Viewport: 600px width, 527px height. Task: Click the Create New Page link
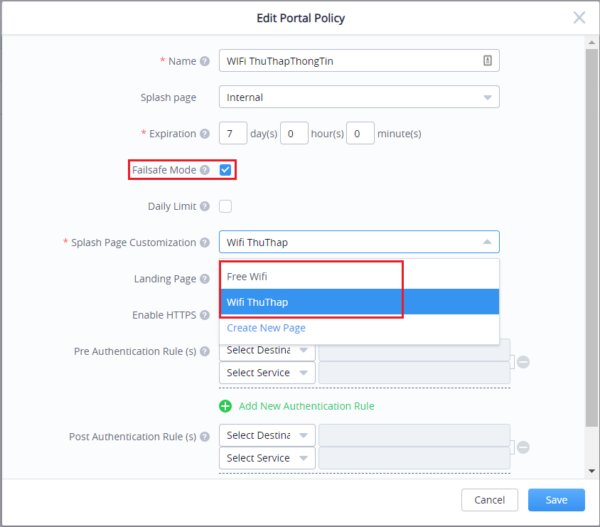pos(266,328)
